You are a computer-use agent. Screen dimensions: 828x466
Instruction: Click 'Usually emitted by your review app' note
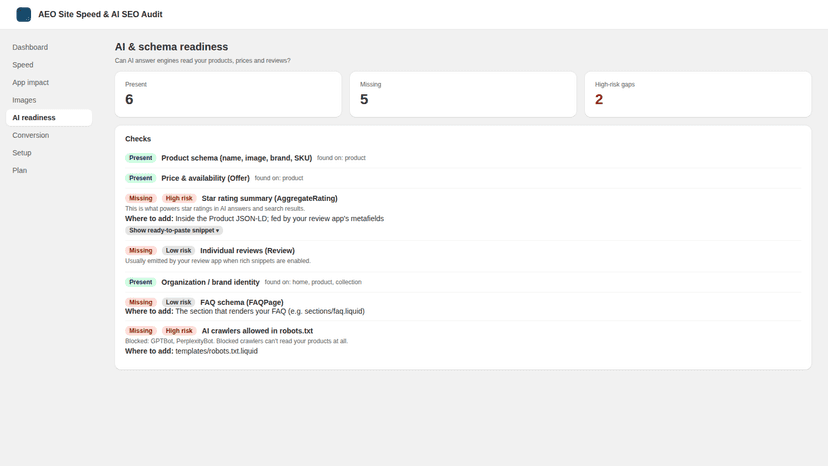click(218, 261)
